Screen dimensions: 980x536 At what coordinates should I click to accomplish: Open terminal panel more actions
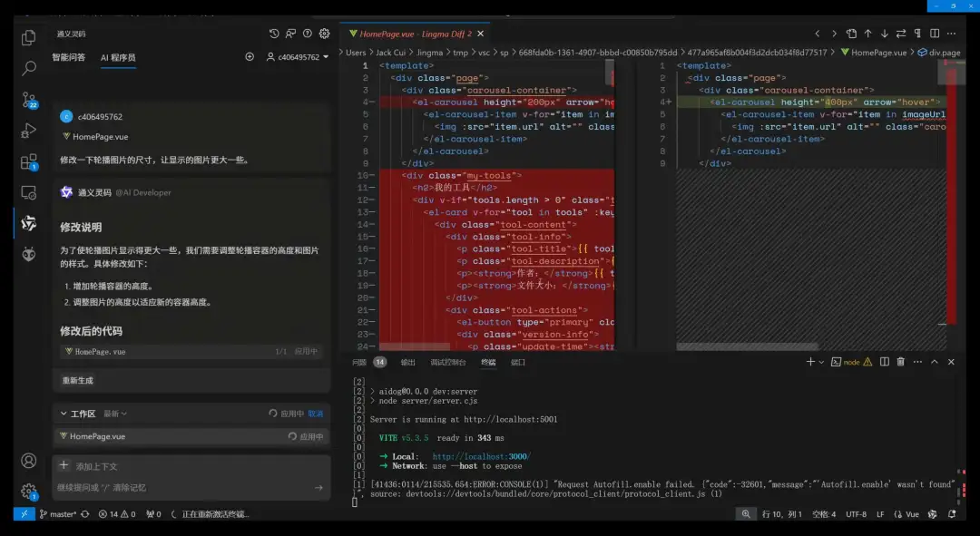(x=917, y=362)
